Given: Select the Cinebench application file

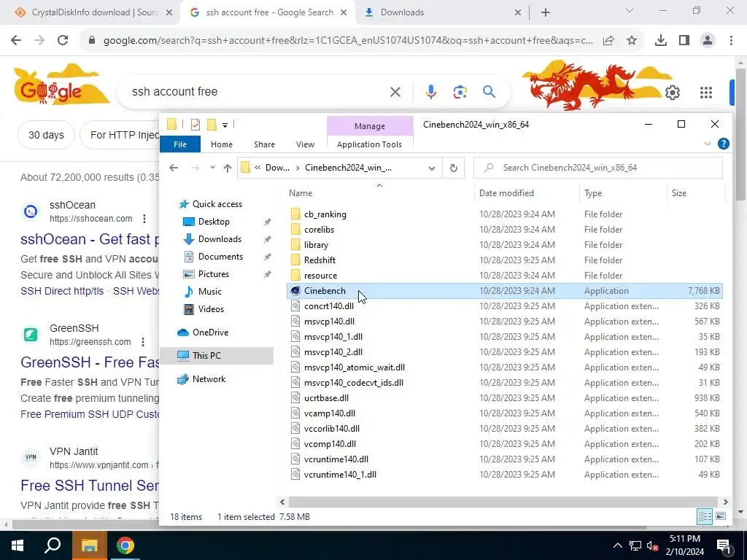Looking at the screenshot, I should click(505, 290).
